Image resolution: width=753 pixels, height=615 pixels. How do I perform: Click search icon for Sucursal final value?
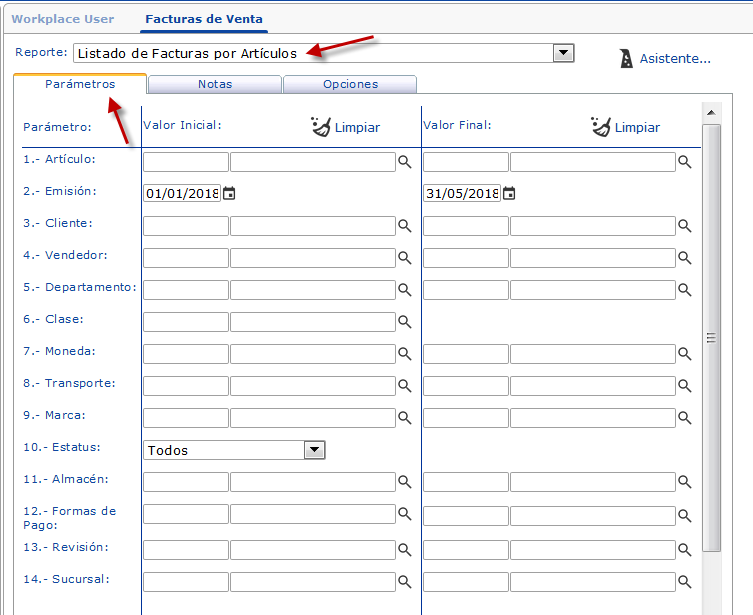click(685, 582)
